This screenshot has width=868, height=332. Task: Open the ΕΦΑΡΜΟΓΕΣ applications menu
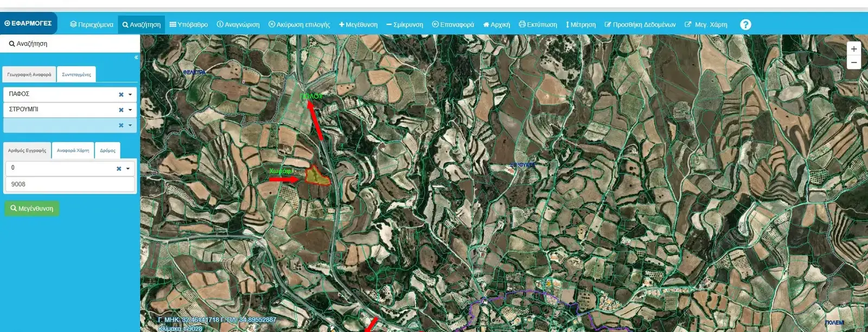28,23
